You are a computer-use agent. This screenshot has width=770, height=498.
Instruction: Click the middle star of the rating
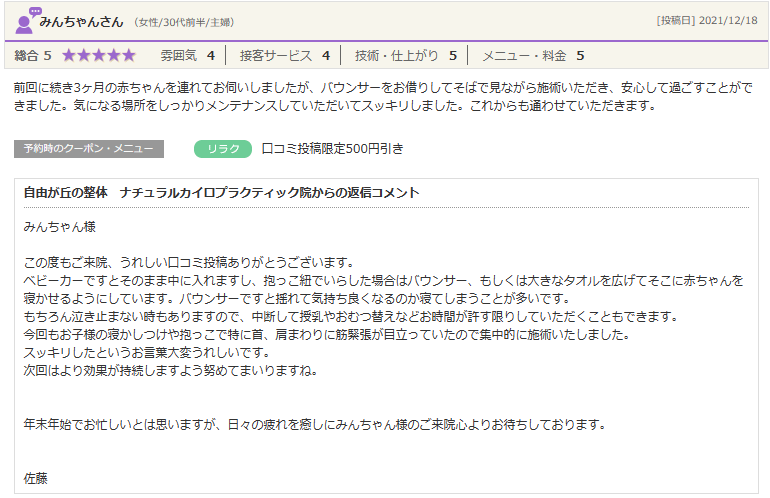(99, 56)
